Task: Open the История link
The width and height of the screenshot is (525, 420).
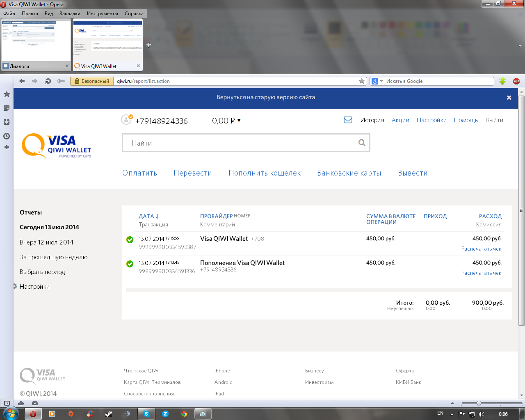Action: click(x=372, y=120)
